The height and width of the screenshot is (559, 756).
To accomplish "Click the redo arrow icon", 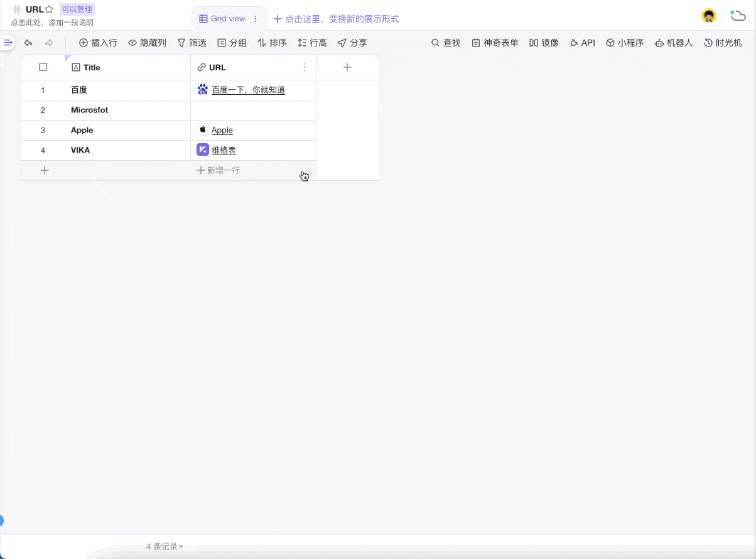I will 49,43.
